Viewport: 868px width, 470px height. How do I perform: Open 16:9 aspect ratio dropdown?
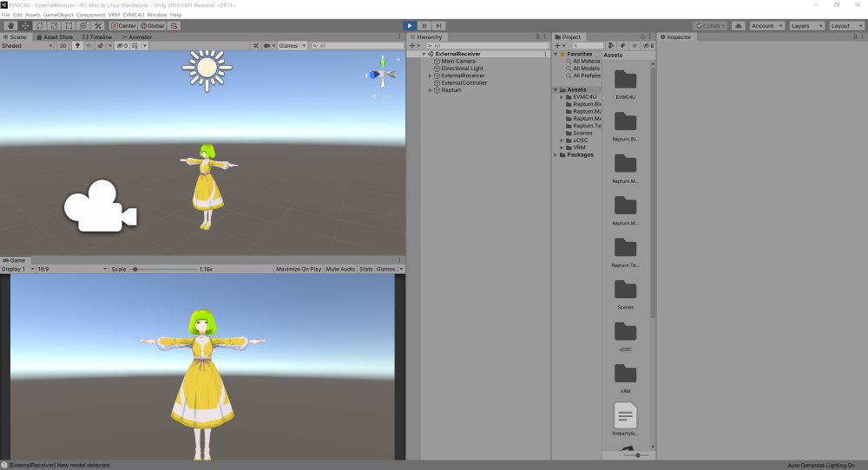click(72, 269)
